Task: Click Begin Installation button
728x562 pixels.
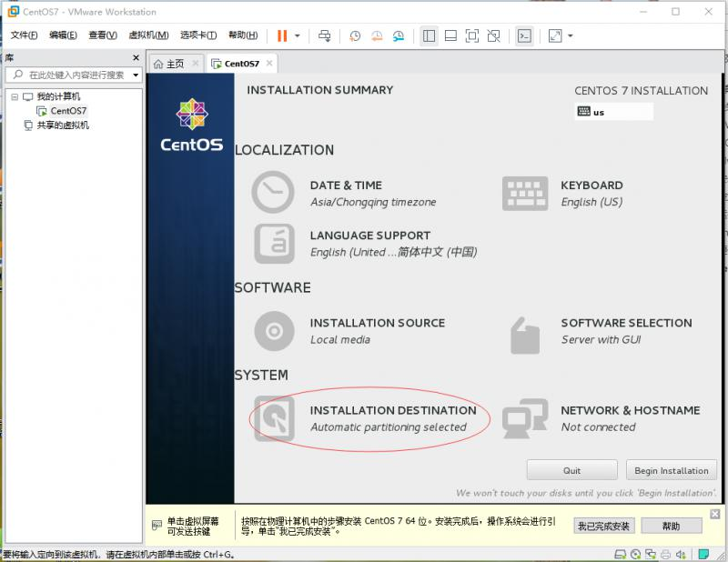Action: 672,470
